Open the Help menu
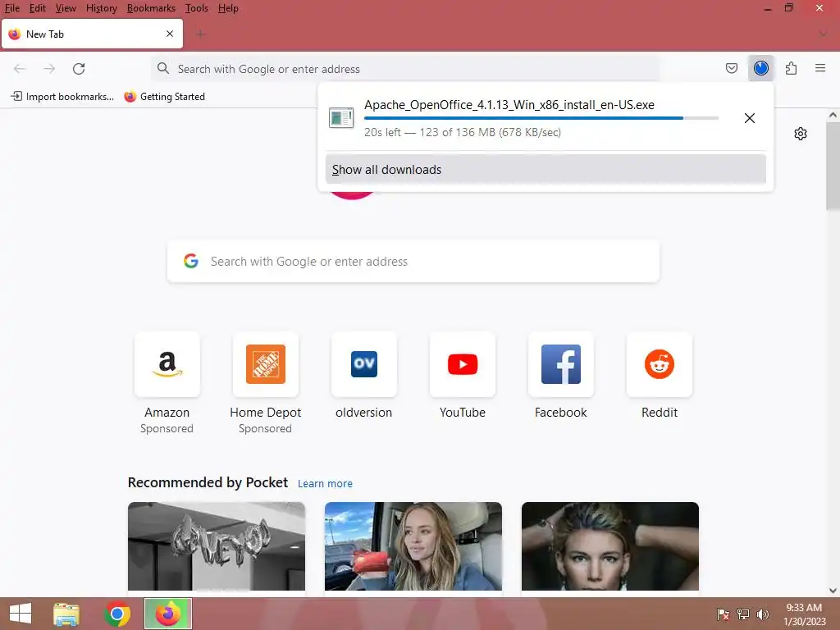Viewport: 840px width, 630px height. pos(228,8)
